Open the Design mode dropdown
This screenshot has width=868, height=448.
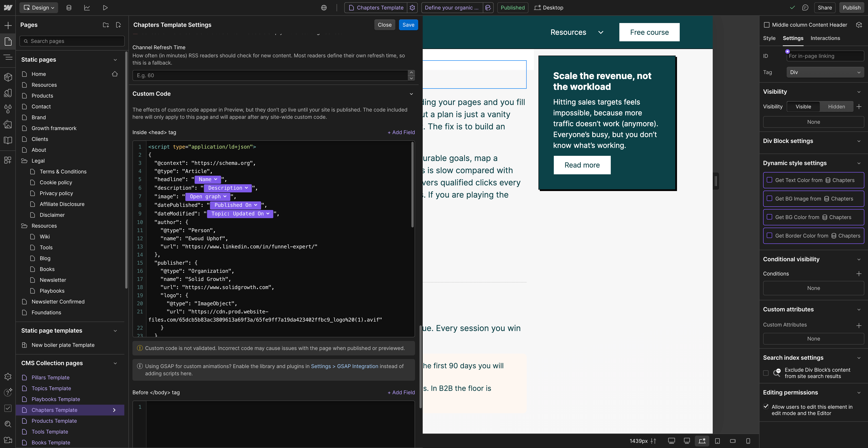click(x=39, y=7)
